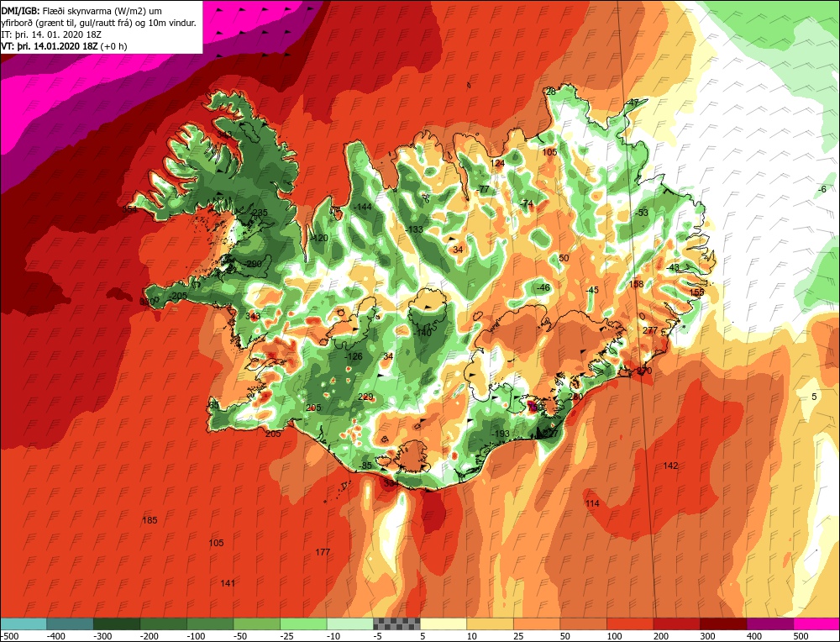The width and height of the screenshot is (840, 642).
Task: Click the light teal -500 to -400 legend swatch
Action: [x=24, y=624]
